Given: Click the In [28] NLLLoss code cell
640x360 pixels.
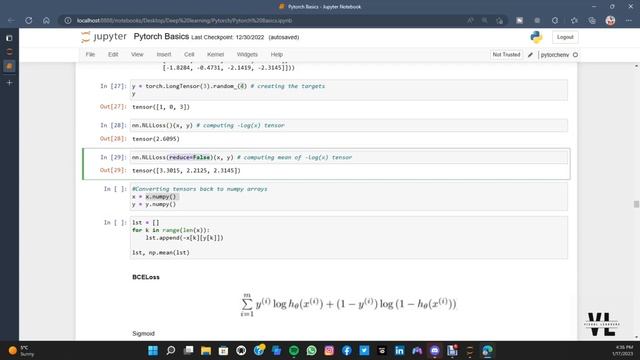Looking at the screenshot, I should (x=349, y=125).
